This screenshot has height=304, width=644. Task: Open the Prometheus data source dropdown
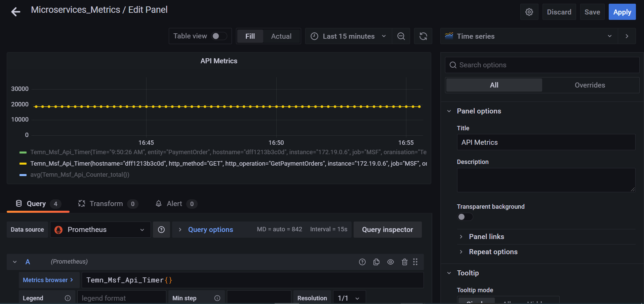(100, 230)
